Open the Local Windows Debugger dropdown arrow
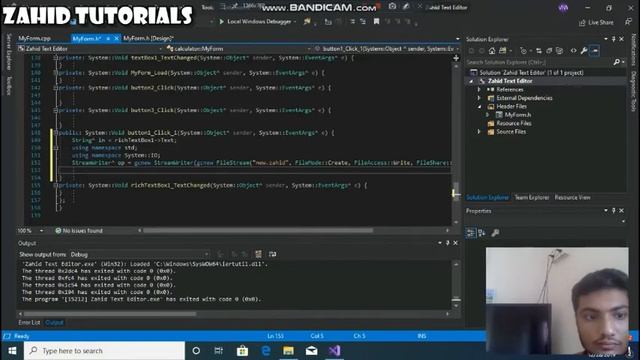 (295, 22)
